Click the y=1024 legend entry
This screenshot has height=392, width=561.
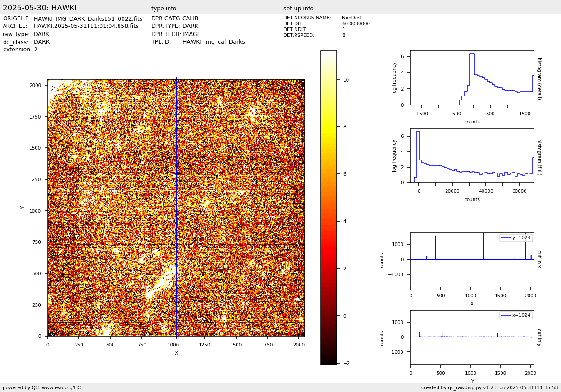(515, 238)
